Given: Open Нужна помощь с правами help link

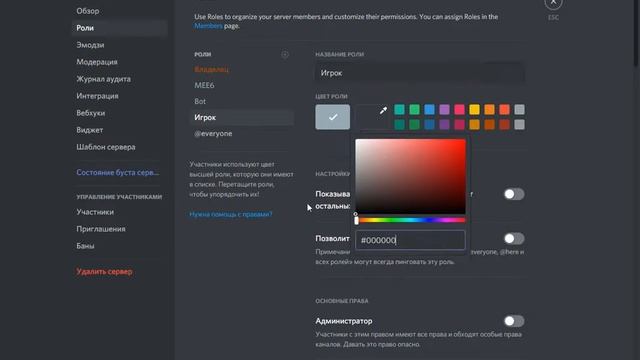Looking at the screenshot, I should coord(231,214).
